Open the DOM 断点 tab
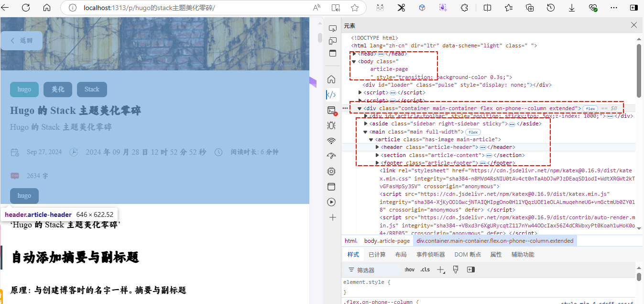644x304 pixels. pyautogui.click(x=468, y=254)
